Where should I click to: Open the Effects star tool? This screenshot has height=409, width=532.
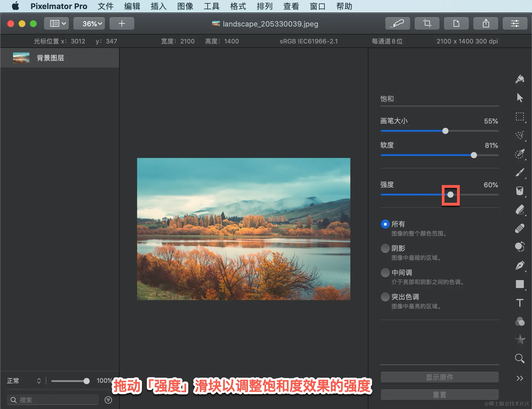pos(520,340)
